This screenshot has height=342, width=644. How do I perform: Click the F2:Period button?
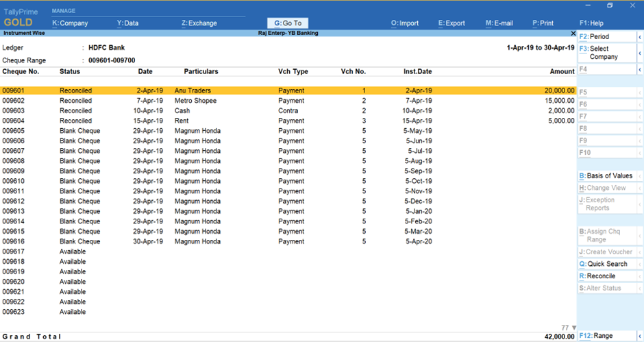[x=607, y=36]
